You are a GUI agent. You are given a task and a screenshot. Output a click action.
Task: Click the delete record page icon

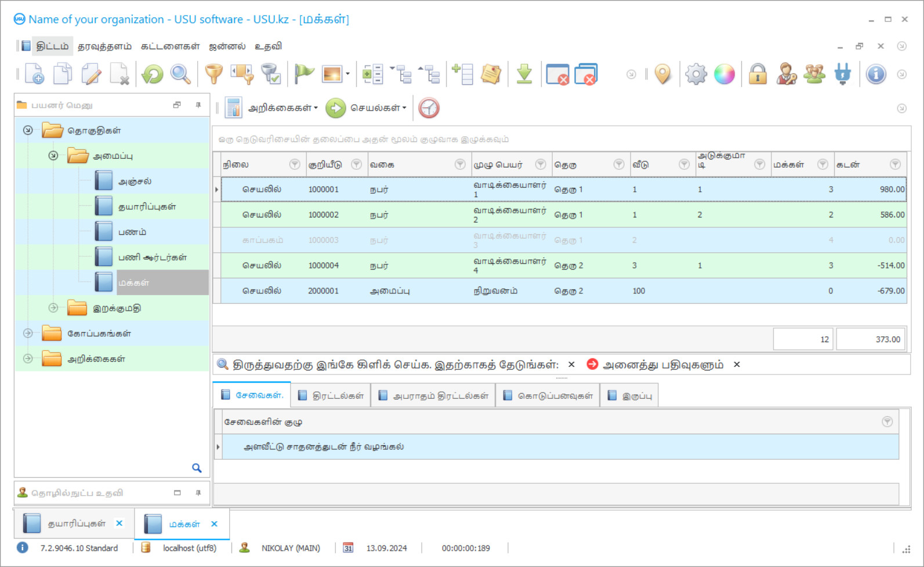[119, 74]
